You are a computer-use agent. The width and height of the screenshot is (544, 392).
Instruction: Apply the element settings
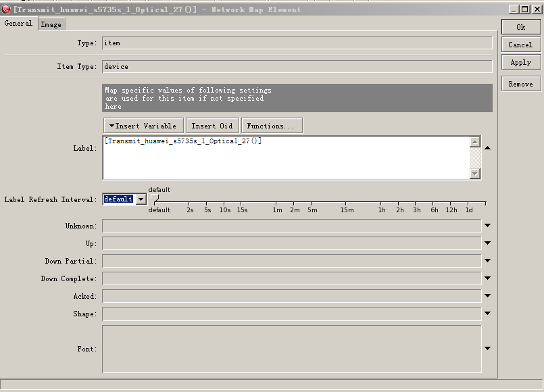521,63
